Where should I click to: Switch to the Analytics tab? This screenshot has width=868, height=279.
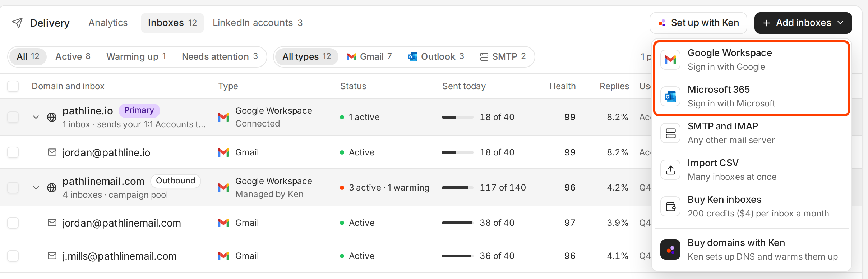pos(108,23)
